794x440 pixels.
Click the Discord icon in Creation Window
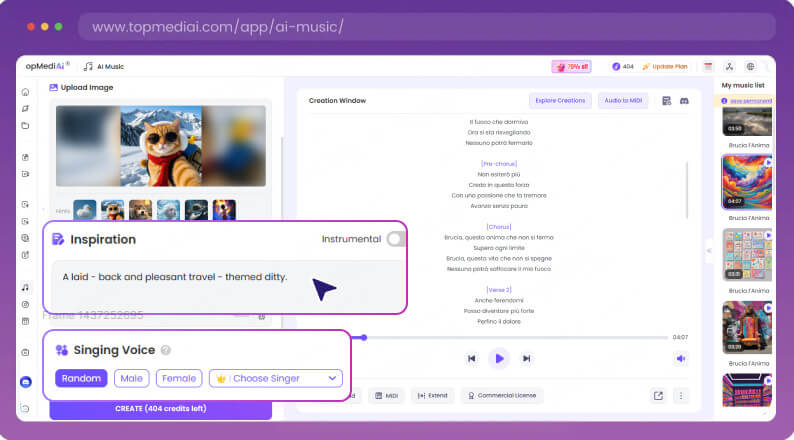(x=684, y=101)
